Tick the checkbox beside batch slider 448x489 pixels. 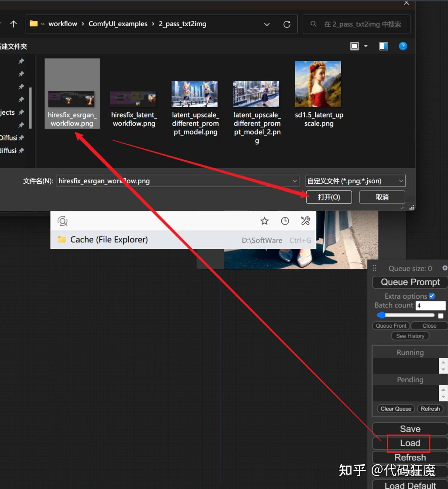point(441,316)
